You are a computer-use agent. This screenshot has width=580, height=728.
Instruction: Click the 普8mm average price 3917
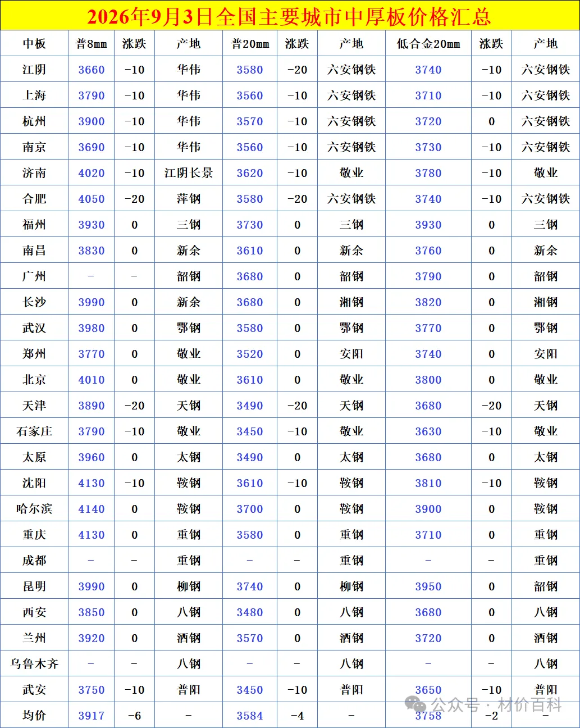tap(92, 716)
